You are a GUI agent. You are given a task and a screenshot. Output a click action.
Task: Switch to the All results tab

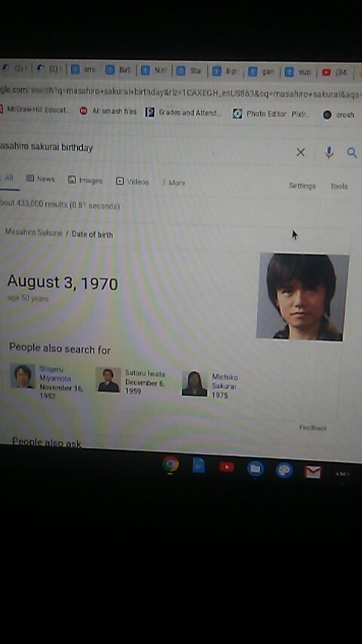(x=8, y=178)
